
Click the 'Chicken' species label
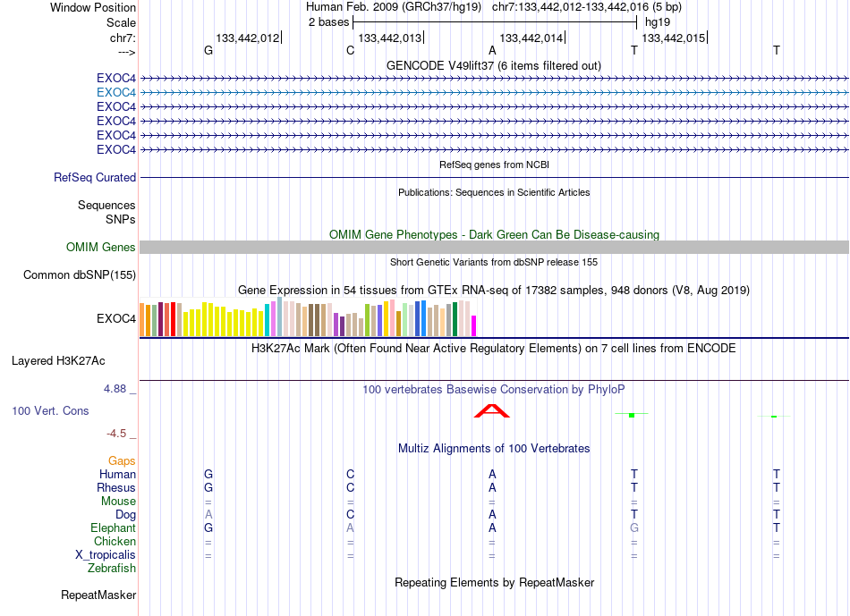click(115, 541)
